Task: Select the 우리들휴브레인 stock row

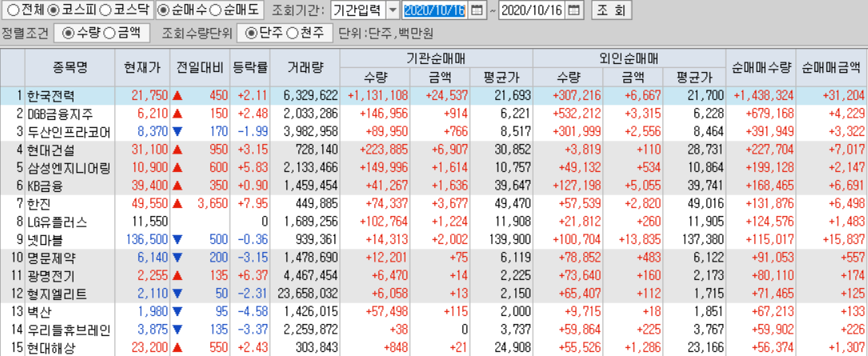Action: tap(434, 330)
